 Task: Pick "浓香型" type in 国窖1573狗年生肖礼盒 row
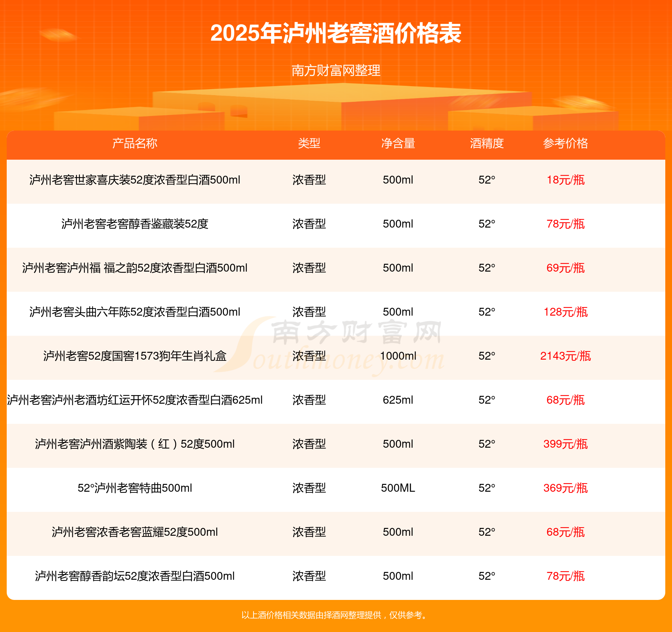(x=309, y=356)
